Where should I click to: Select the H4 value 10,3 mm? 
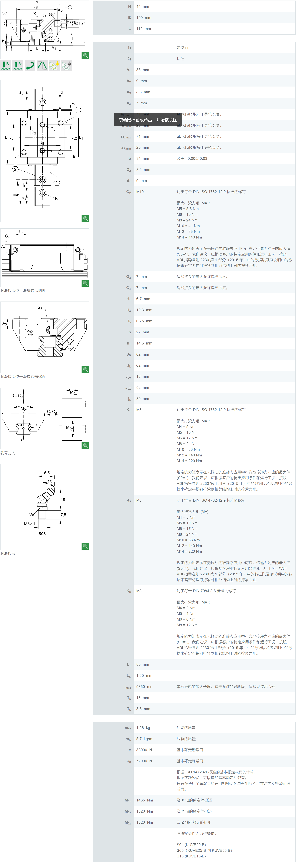pyautogui.click(x=144, y=310)
